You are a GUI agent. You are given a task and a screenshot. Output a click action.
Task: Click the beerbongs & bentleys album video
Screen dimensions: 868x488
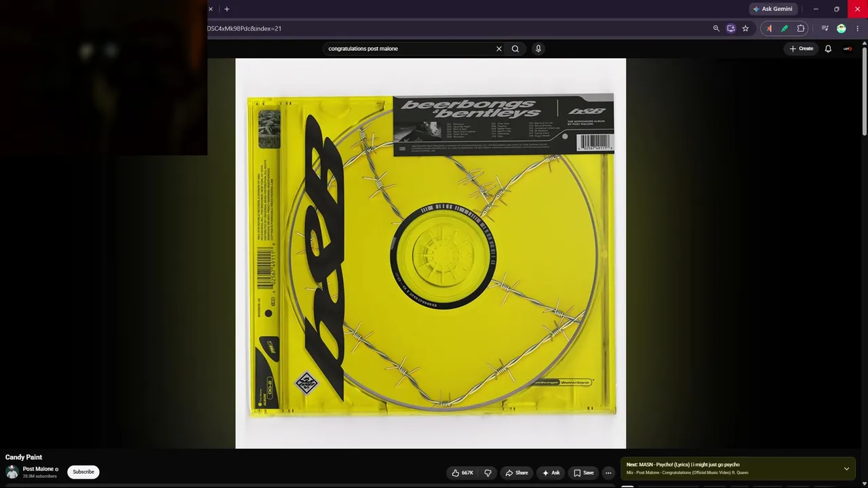[x=431, y=253]
